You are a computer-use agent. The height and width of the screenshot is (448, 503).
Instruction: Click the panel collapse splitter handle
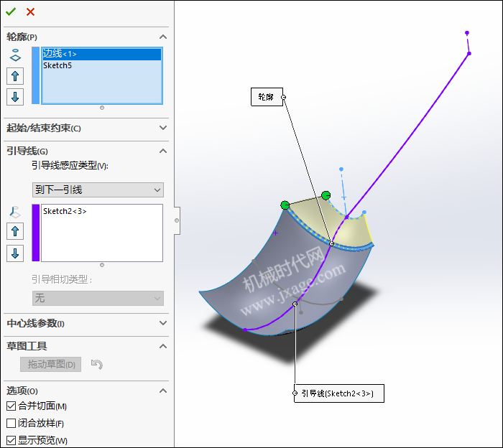click(177, 220)
